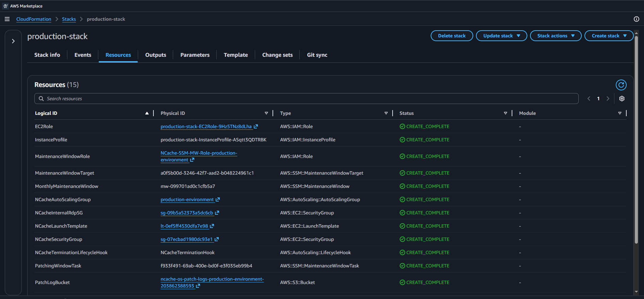Click the scrollbar up arrow
The height and width of the screenshot is (299, 644).
coord(636,33)
